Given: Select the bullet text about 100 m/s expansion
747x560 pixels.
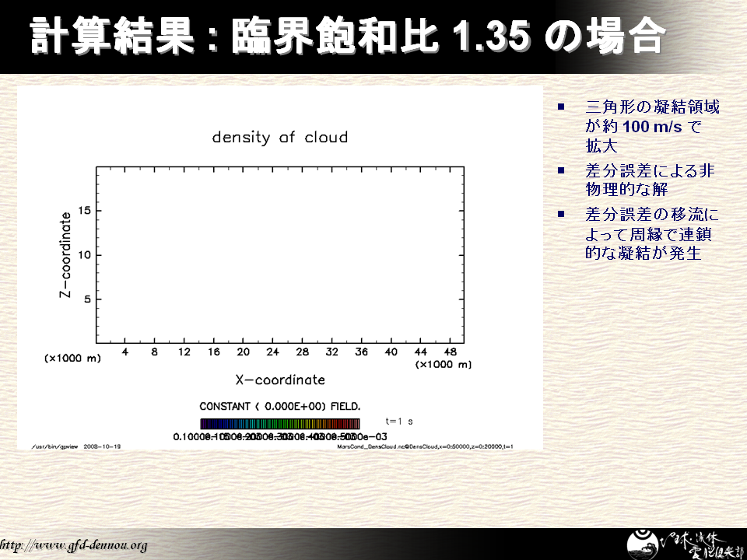Looking at the screenshot, I should coord(652,126).
